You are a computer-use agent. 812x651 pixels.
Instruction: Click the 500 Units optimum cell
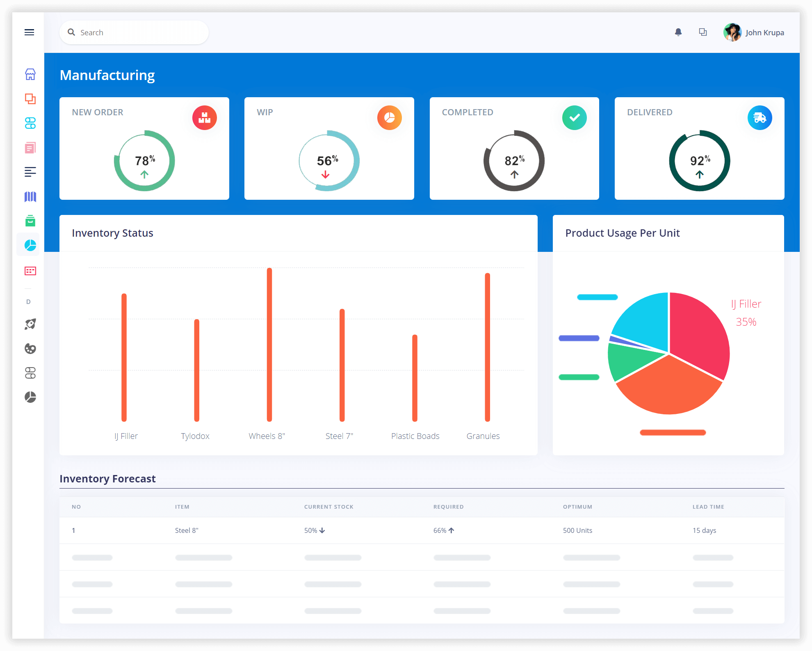tap(577, 530)
